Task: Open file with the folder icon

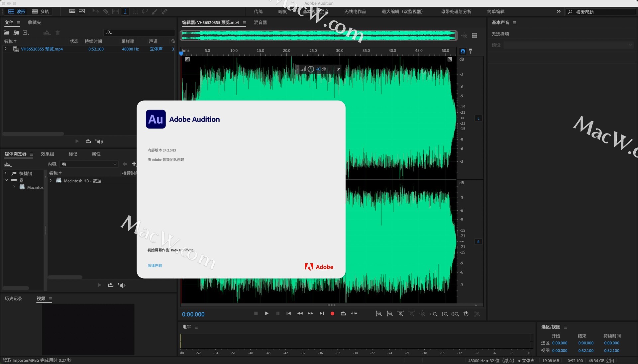Action: (x=7, y=33)
